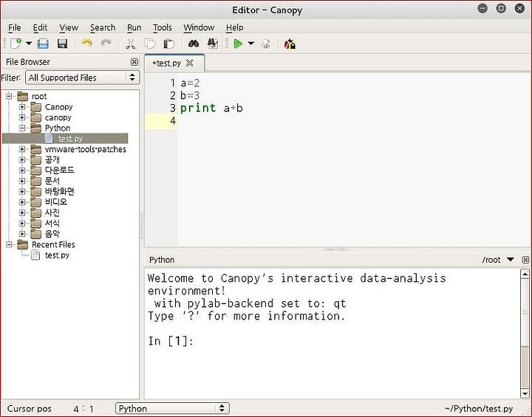This screenshot has height=417, width=532.
Task: Click the In [1]: console prompt
Action: pyautogui.click(x=171, y=341)
